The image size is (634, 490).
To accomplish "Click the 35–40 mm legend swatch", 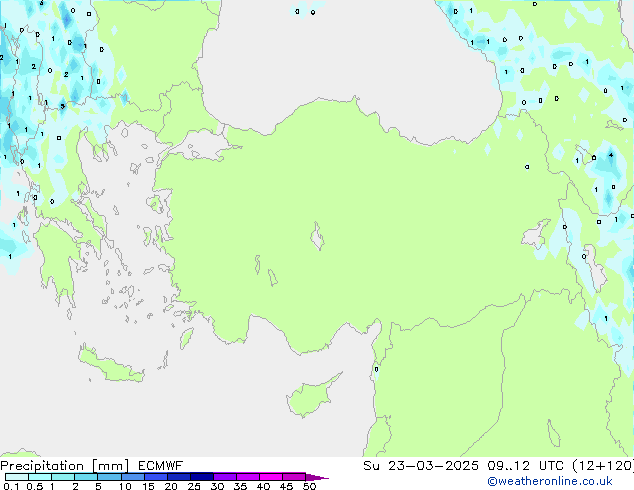I will click(x=247, y=477).
